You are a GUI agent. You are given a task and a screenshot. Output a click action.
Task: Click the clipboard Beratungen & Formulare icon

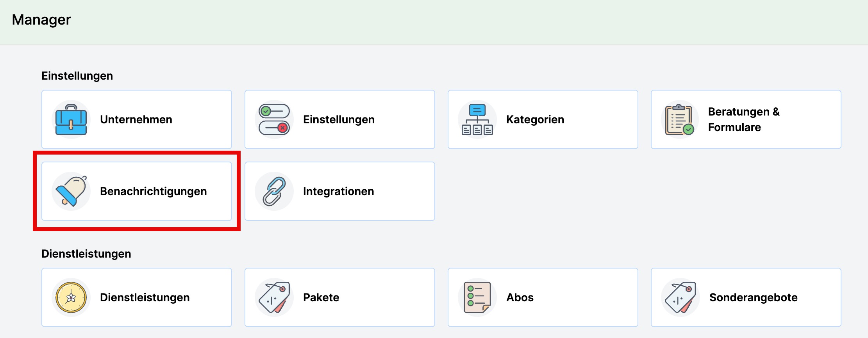(x=680, y=119)
